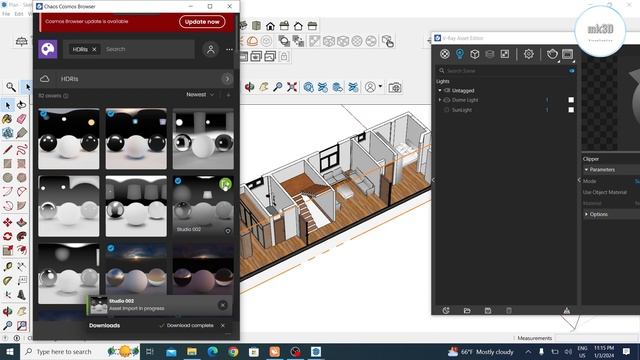This screenshot has width=640, height=360.
Task: Toggle SunLight enable checkbox
Action: [571, 110]
